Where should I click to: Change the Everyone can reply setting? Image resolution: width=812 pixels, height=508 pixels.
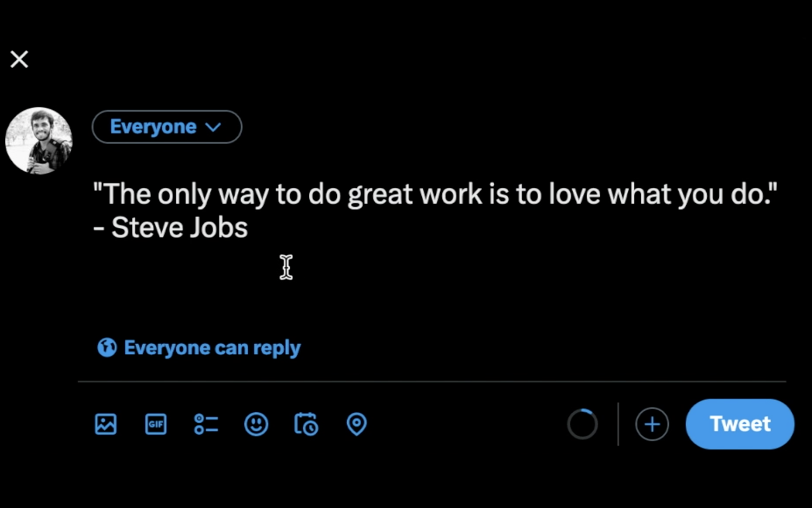tap(212, 347)
